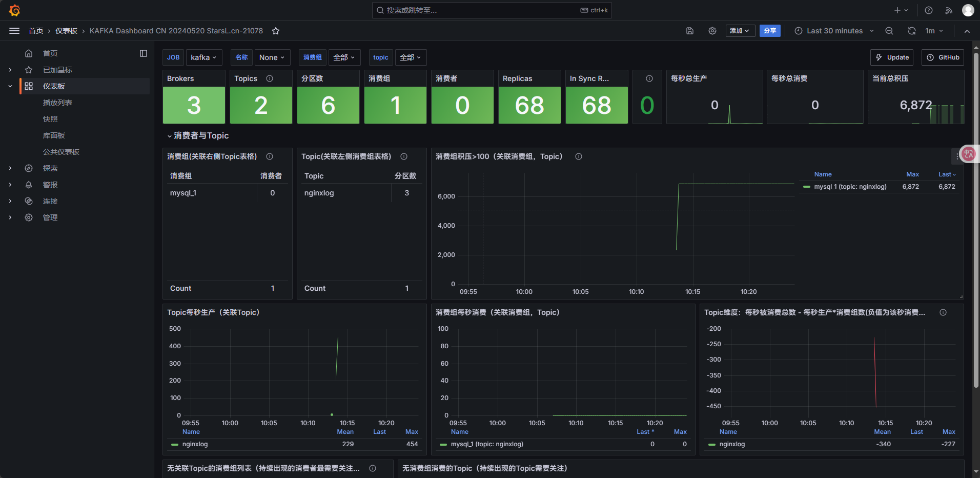
Task: Open user profile avatar
Action: [x=968, y=10]
